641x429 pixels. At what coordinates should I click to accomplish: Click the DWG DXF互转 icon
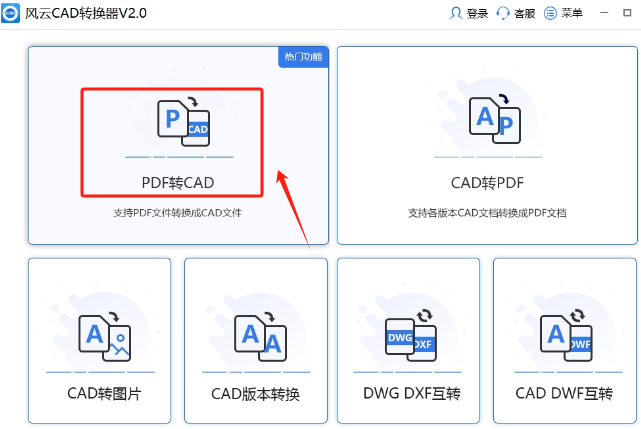pyautogui.click(x=411, y=335)
